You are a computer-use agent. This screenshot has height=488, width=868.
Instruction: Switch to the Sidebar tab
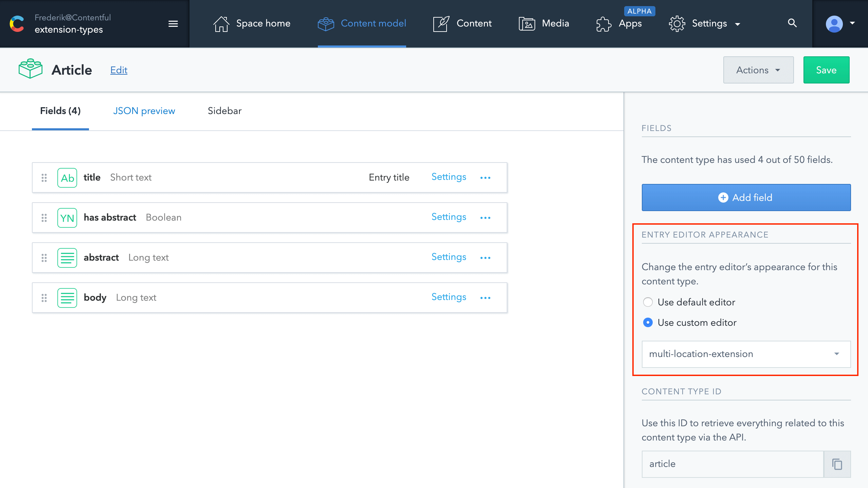point(224,111)
